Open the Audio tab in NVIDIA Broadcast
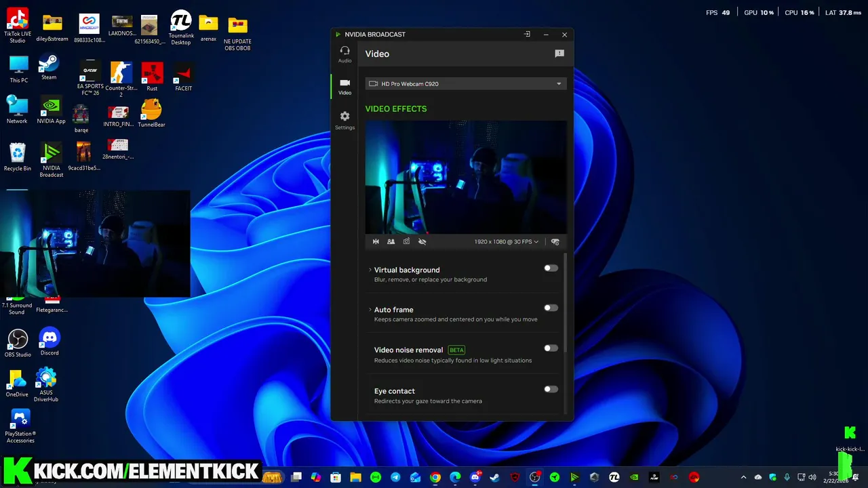The height and width of the screenshot is (488, 868). (x=344, y=54)
